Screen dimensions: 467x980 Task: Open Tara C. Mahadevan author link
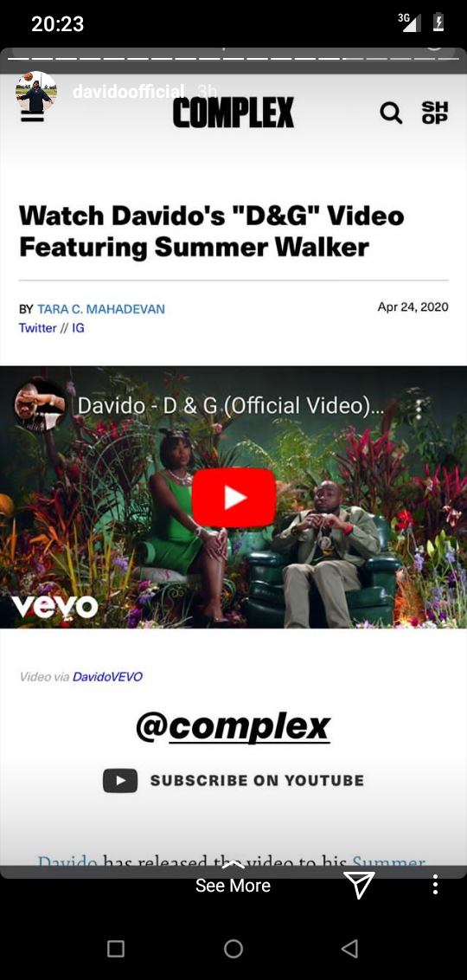tap(101, 309)
